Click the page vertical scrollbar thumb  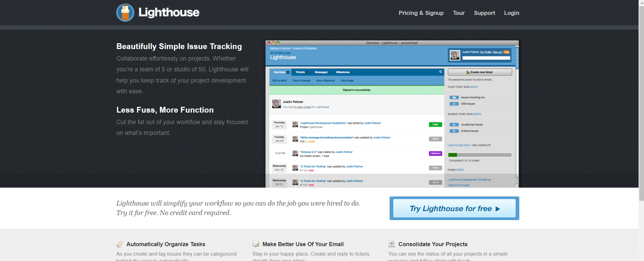(641, 103)
